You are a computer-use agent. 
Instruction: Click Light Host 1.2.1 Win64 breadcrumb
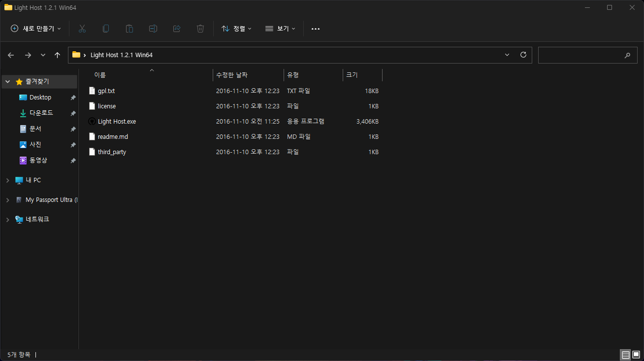click(x=121, y=55)
